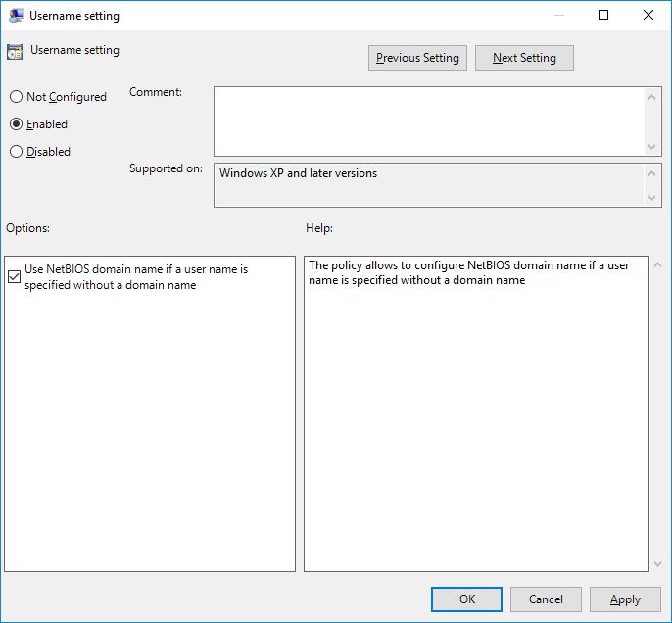Click the policy icon beside Username setting heading

(x=15, y=52)
